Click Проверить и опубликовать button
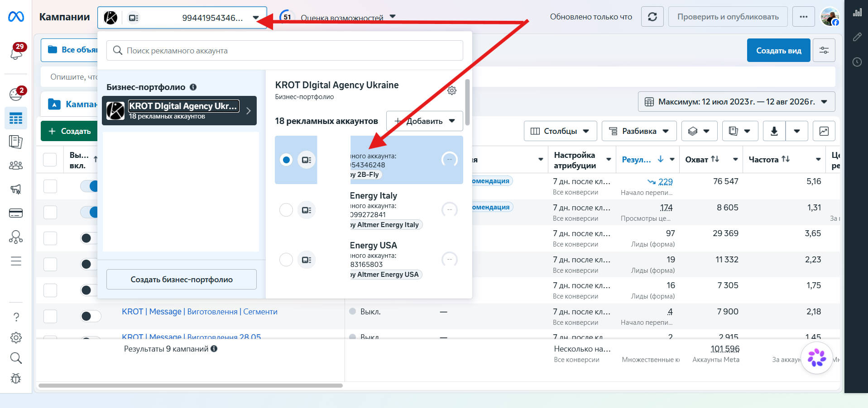868x408 pixels. click(x=728, y=17)
